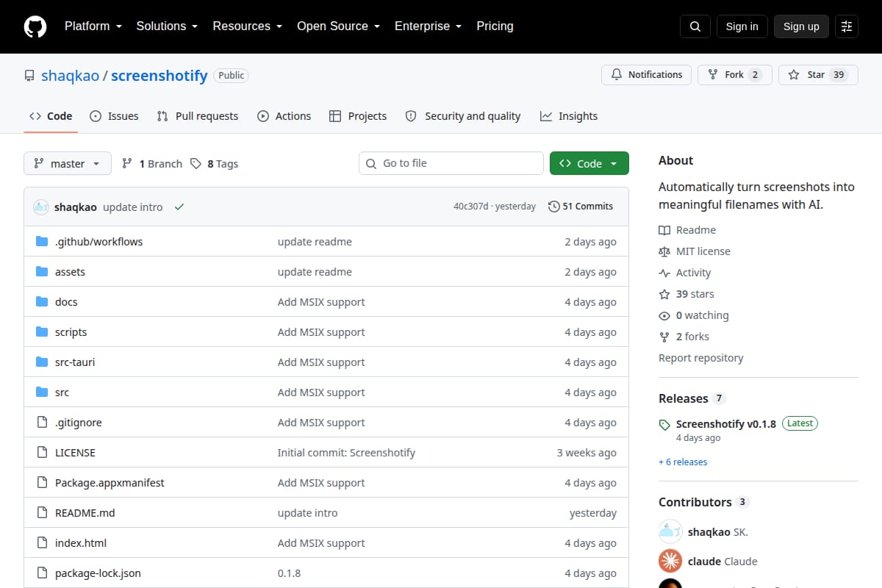Click the Go to file search field

451,163
